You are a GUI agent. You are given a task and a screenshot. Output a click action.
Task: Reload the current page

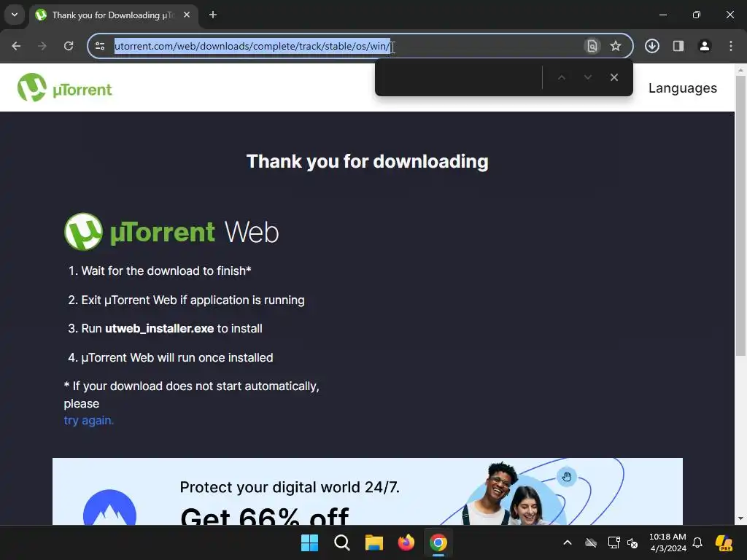point(69,46)
